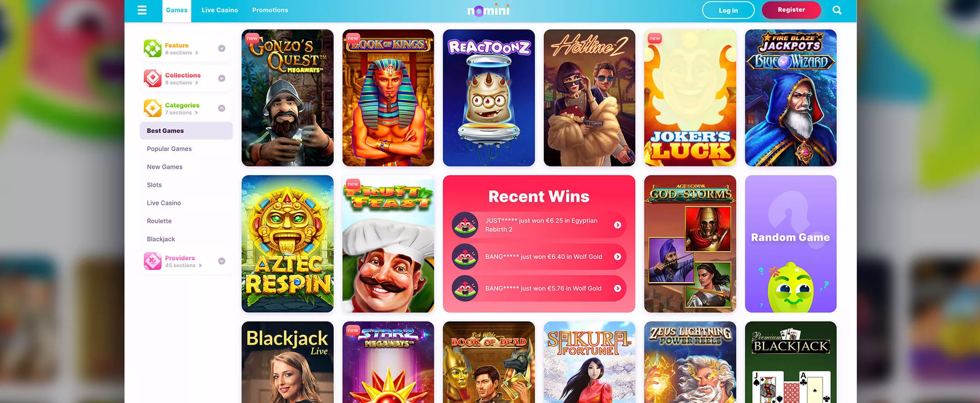Viewport: 980px width, 403px height.
Task: Open the Egyptian Rebirth 2 win arrow
Action: pyautogui.click(x=617, y=225)
